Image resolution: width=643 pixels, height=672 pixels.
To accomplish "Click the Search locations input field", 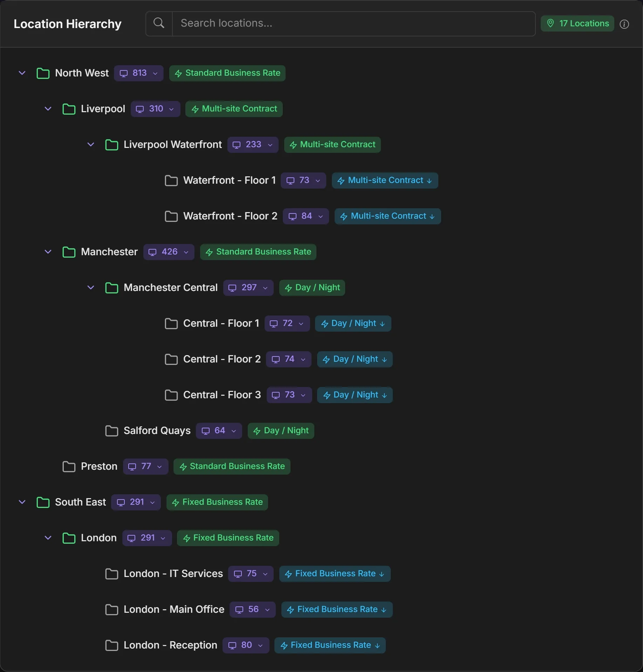I will [354, 24].
